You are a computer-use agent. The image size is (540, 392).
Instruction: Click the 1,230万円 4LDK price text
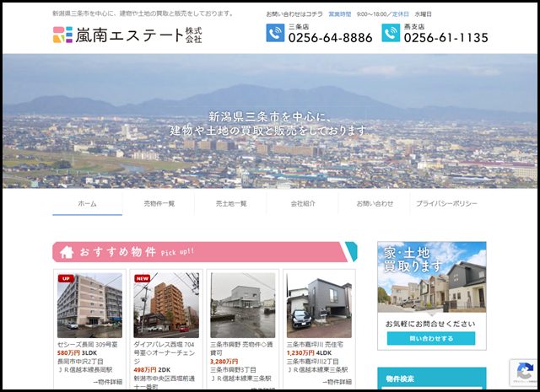310,353
